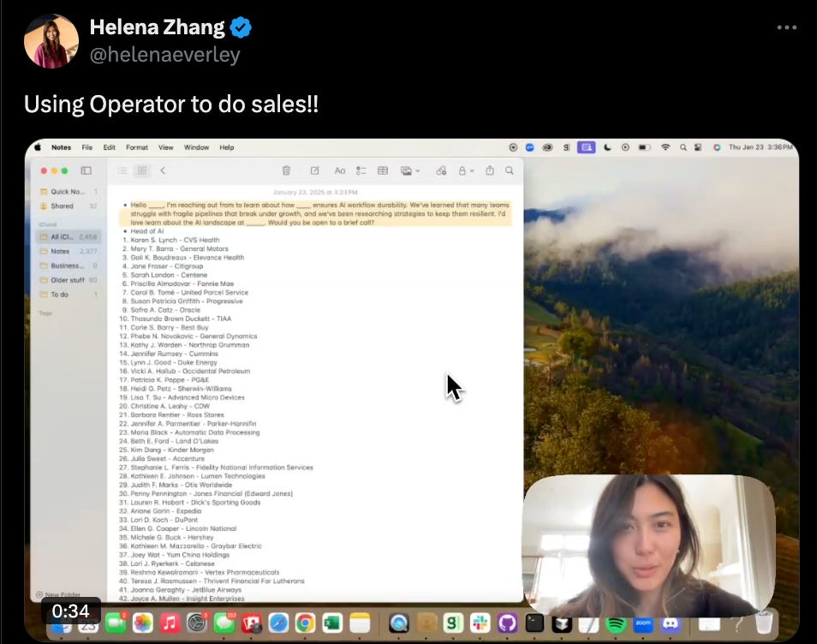Open Slack from the Dock

click(480, 623)
